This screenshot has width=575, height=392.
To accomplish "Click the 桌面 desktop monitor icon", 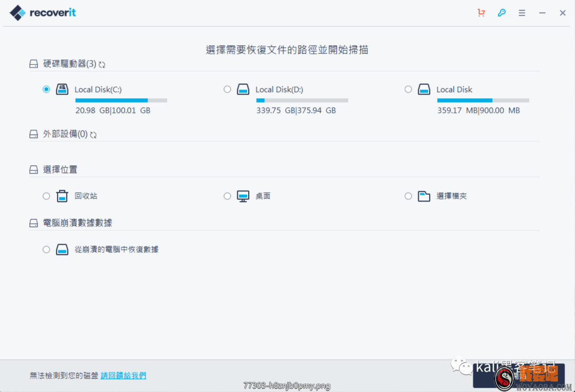I will click(243, 196).
